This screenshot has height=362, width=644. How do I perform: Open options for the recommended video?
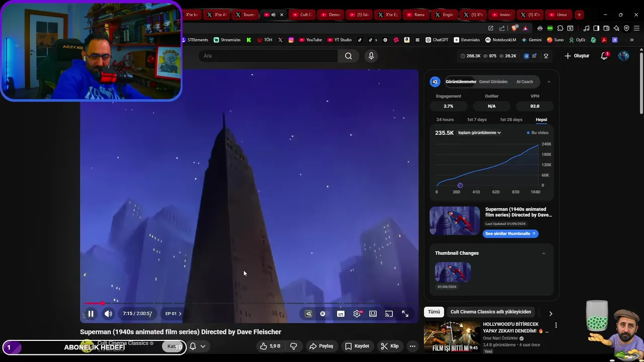[556, 325]
